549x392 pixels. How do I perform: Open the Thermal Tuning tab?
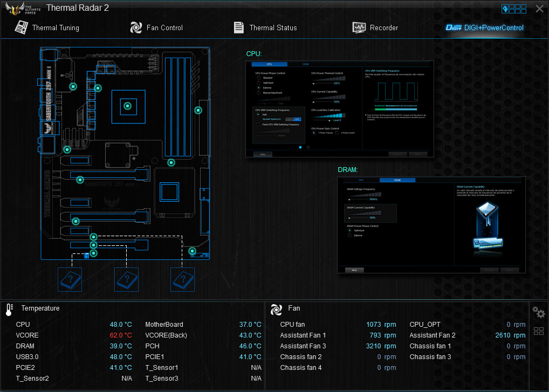point(47,27)
